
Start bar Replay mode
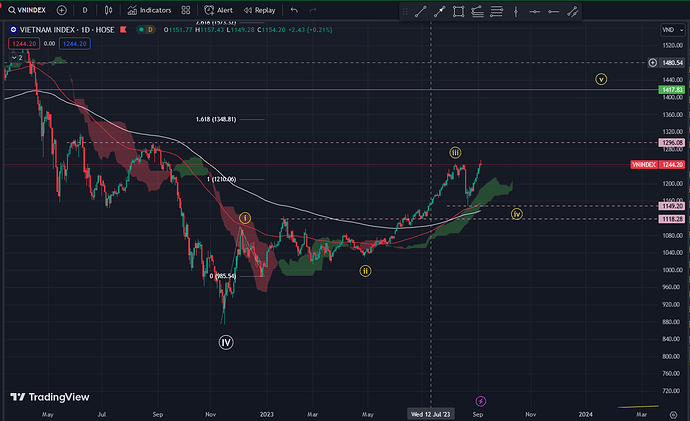click(x=260, y=10)
